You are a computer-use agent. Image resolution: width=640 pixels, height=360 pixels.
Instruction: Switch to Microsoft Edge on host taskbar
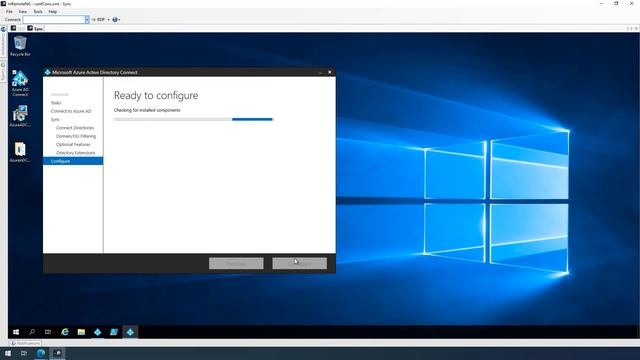click(41, 353)
